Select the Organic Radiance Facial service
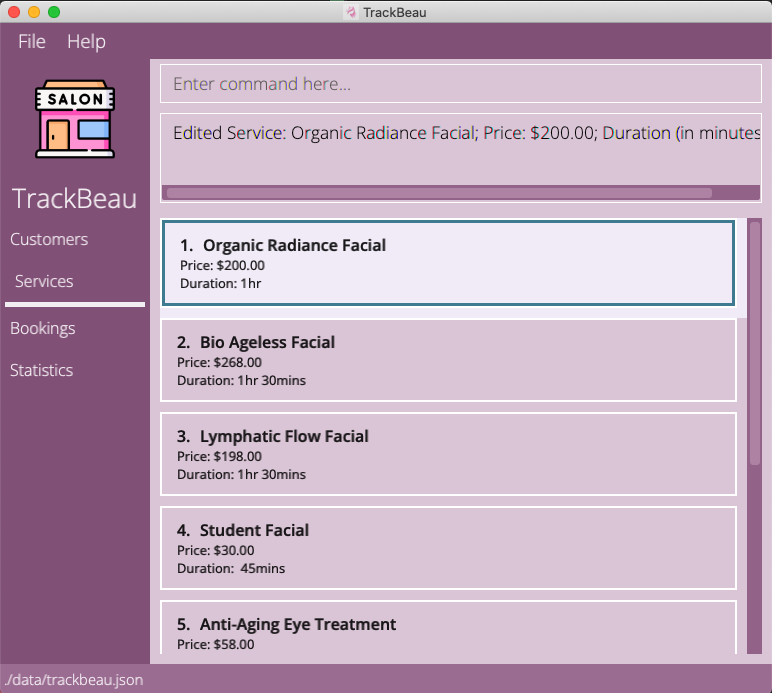 point(447,263)
